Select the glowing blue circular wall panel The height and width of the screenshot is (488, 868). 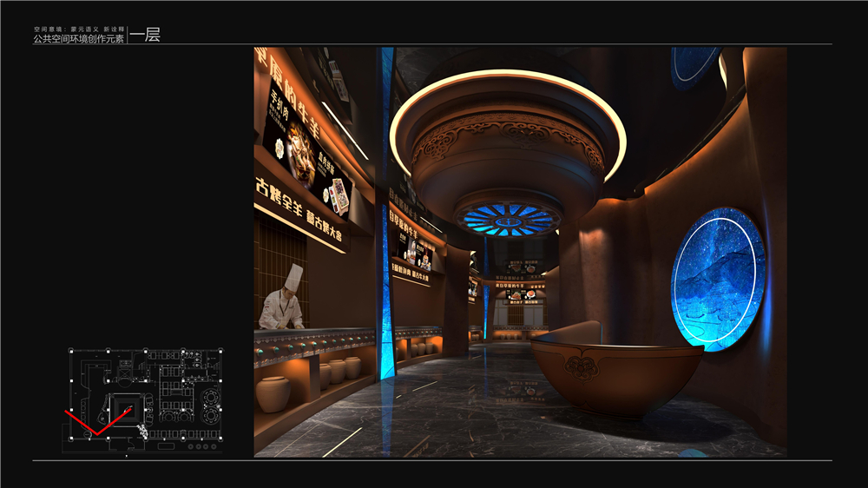click(717, 279)
